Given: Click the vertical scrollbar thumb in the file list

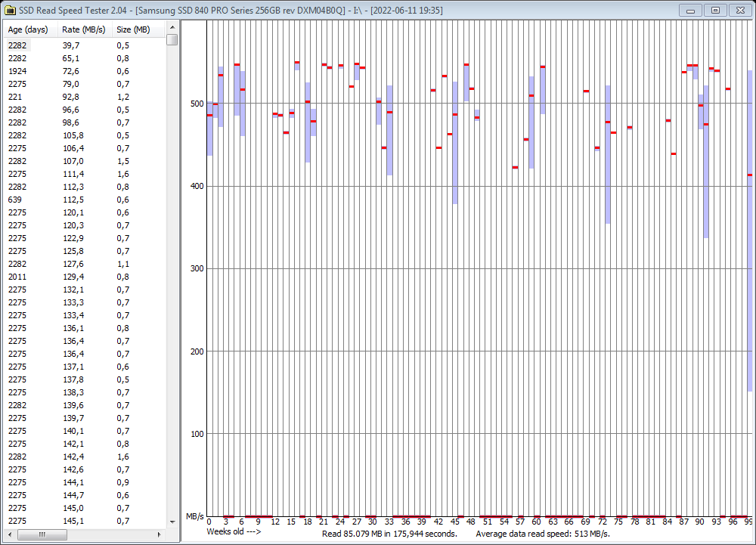Looking at the screenshot, I should coord(172,39).
